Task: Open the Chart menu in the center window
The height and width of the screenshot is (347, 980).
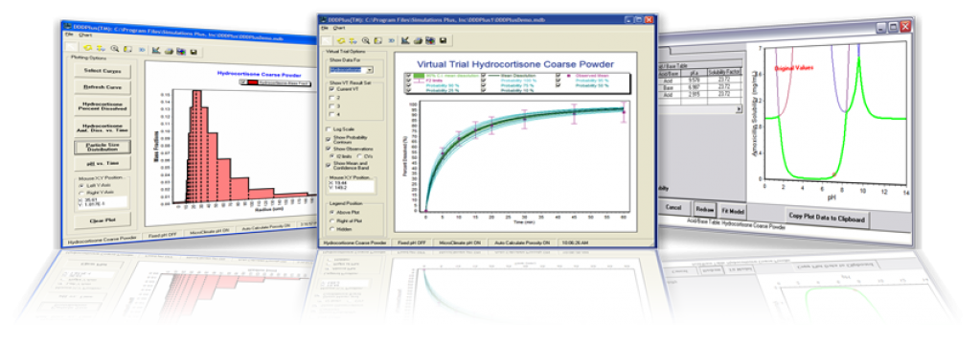Action: (x=339, y=28)
